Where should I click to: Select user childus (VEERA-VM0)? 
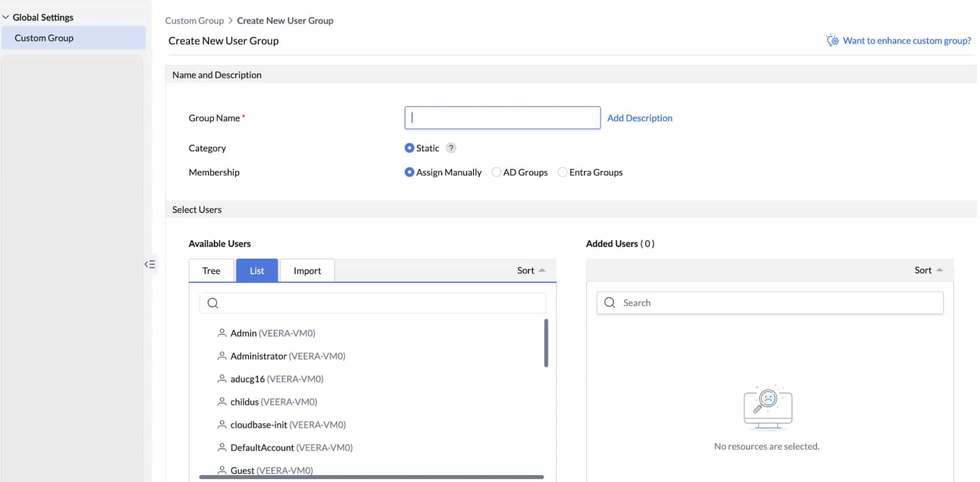click(x=274, y=402)
